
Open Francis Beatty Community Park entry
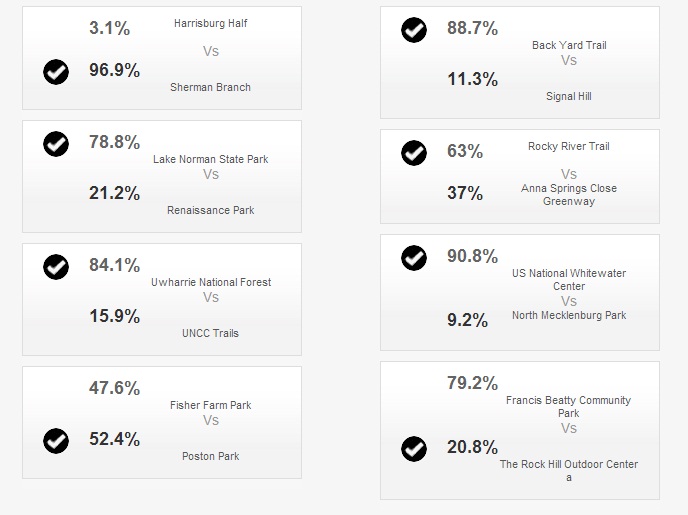569,407
